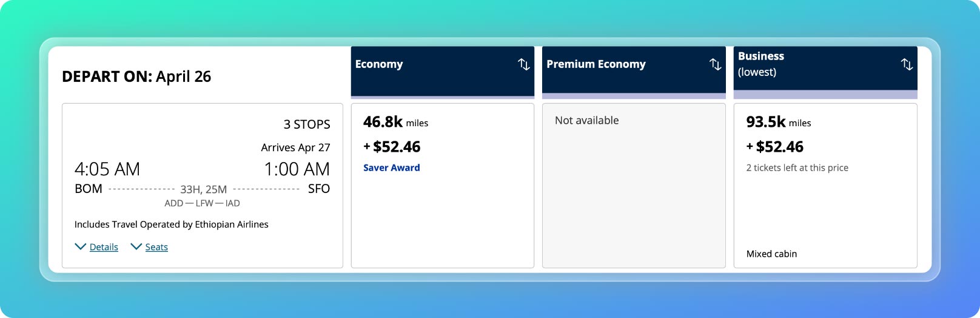This screenshot has width=980, height=318.
Task: Click the 3 STOPS label
Action: point(307,124)
